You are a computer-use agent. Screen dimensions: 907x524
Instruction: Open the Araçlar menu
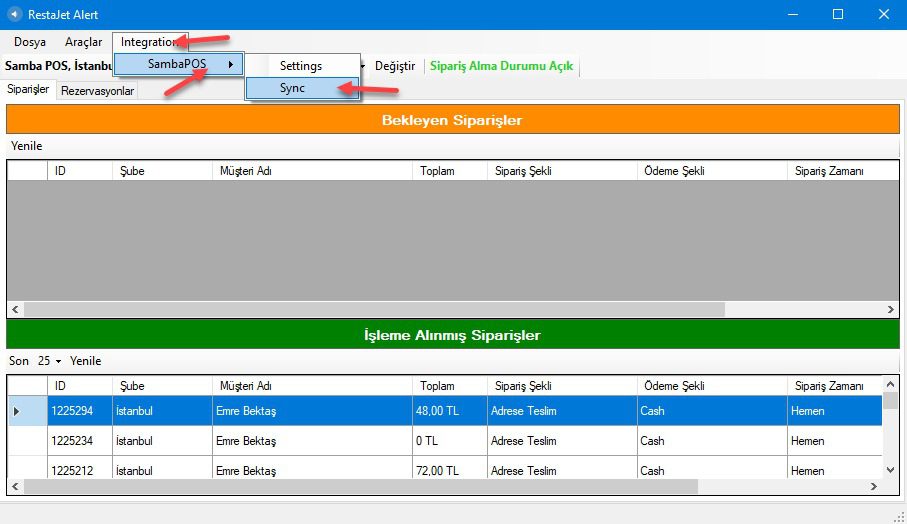click(83, 42)
